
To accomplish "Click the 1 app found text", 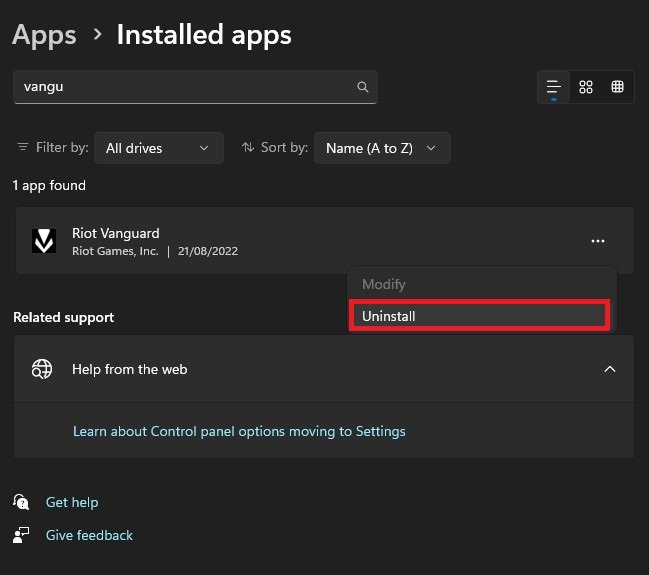I will 49,185.
